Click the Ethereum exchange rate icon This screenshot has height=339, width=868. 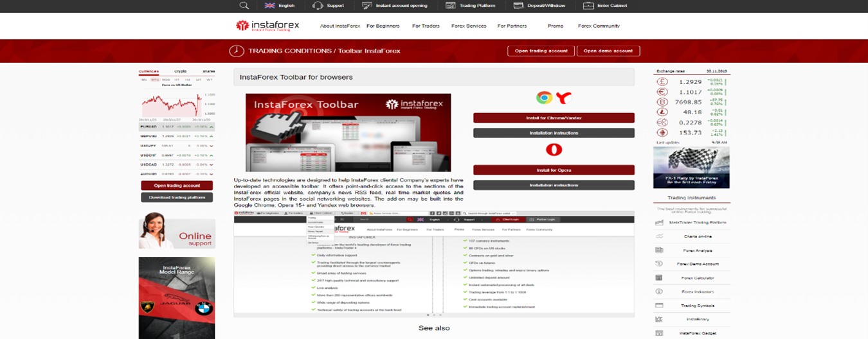[662, 132]
